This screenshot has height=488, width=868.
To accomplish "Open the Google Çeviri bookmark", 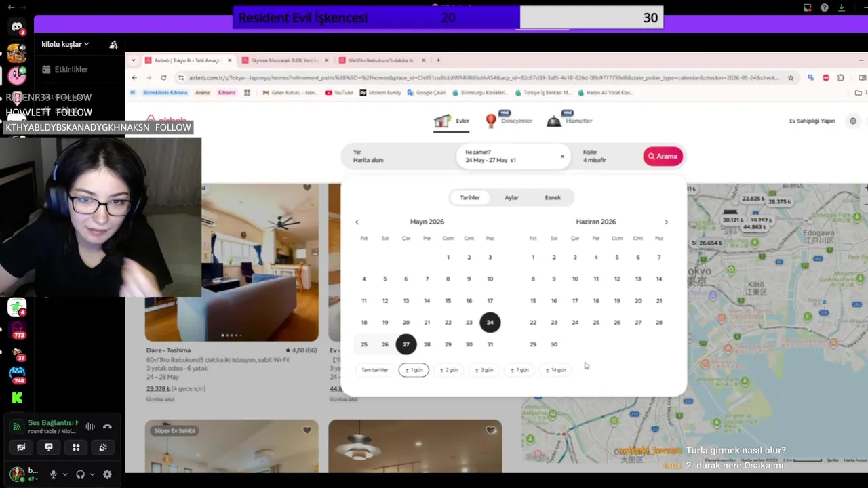I will point(426,93).
